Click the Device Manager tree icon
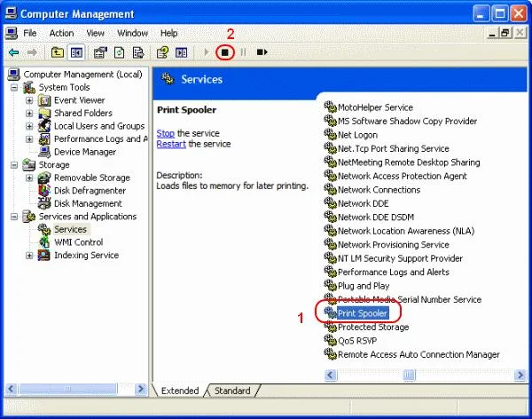The width and height of the screenshot is (532, 419). tap(45, 152)
